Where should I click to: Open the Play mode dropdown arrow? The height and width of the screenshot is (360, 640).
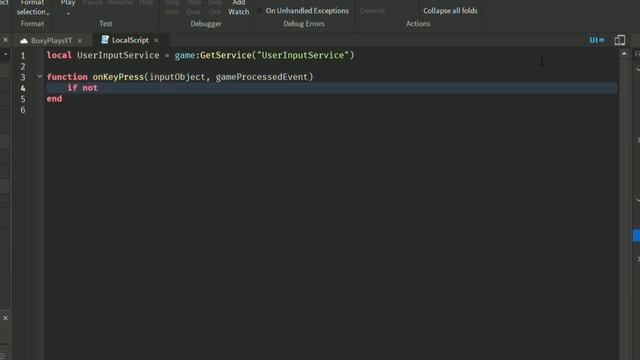(68, 13)
